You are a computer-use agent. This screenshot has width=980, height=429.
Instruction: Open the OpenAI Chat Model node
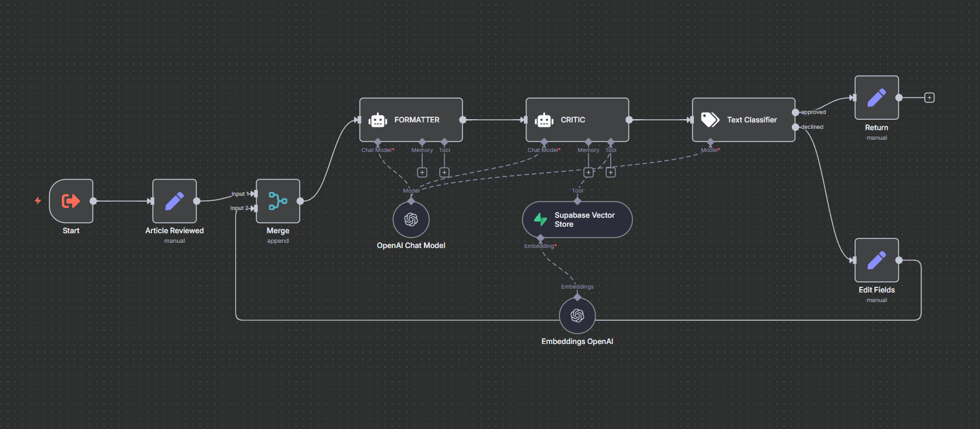coord(410,220)
